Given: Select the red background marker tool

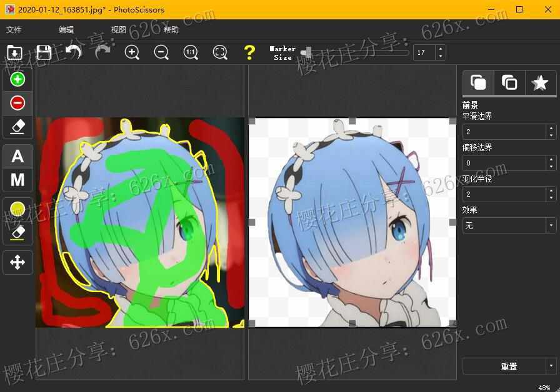Looking at the screenshot, I should tap(17, 103).
